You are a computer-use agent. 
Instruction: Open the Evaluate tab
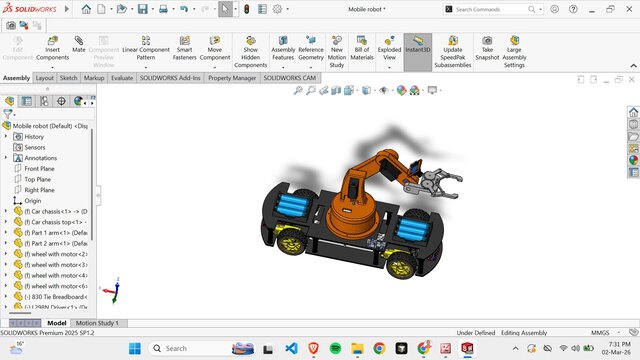click(x=122, y=78)
